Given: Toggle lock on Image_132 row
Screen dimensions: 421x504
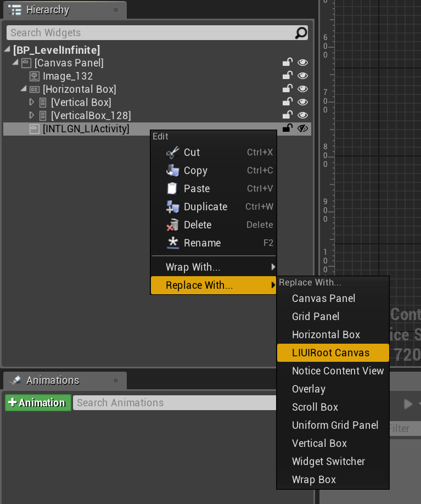Looking at the screenshot, I should coord(287,76).
